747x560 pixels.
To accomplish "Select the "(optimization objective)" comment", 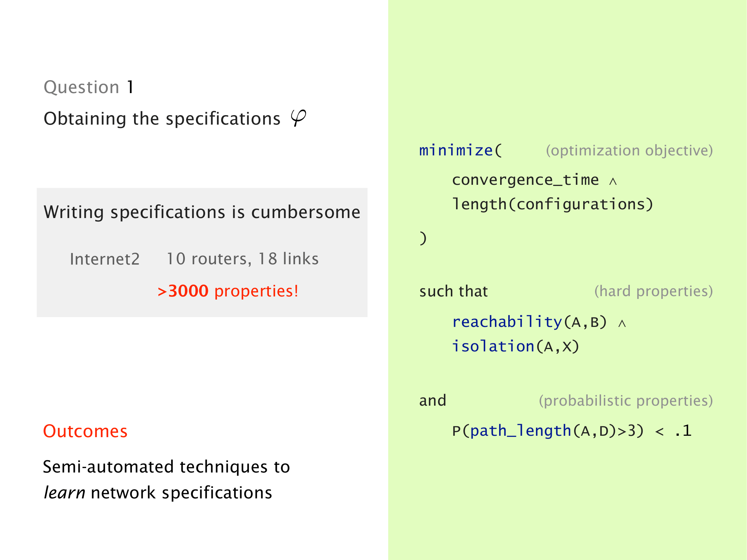I will pos(629,150).
